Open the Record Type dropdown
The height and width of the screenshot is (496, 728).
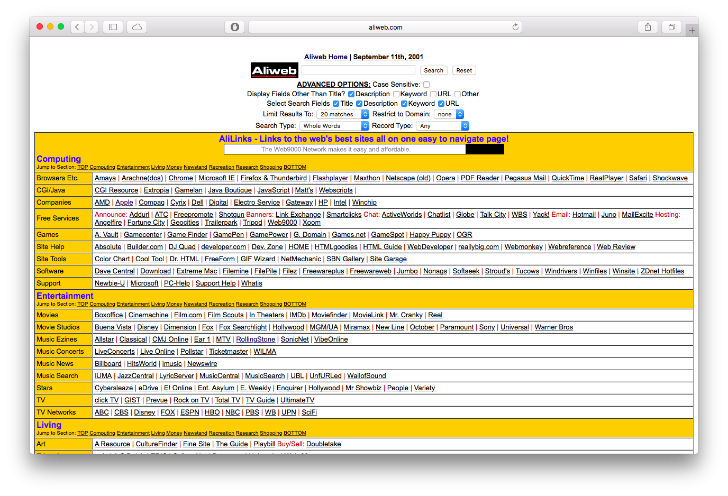(442, 126)
